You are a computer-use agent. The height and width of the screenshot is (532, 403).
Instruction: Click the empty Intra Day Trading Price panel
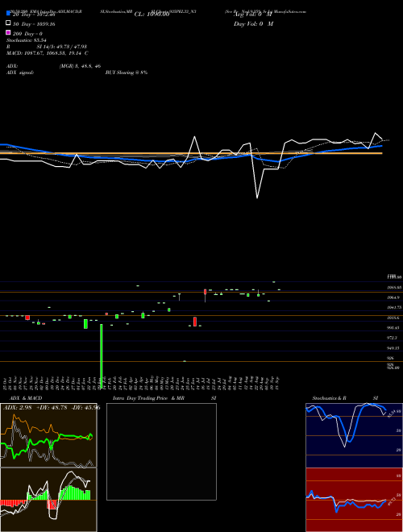[161, 451]
